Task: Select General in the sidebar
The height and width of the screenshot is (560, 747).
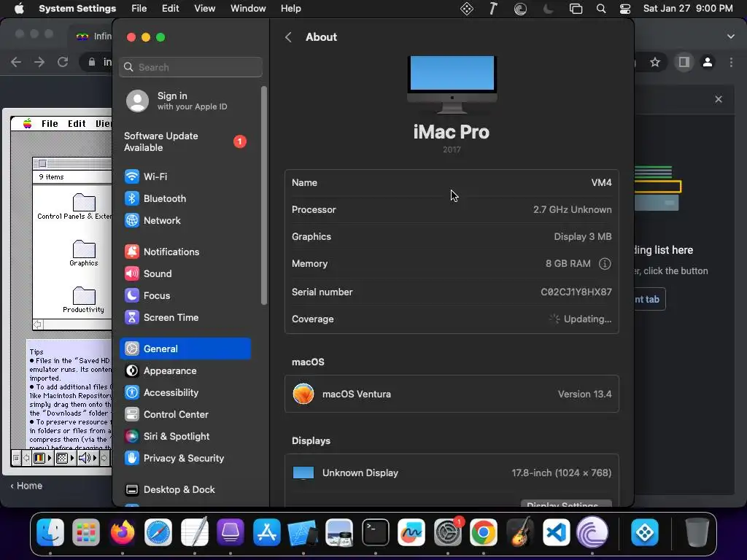Action: [x=185, y=349]
